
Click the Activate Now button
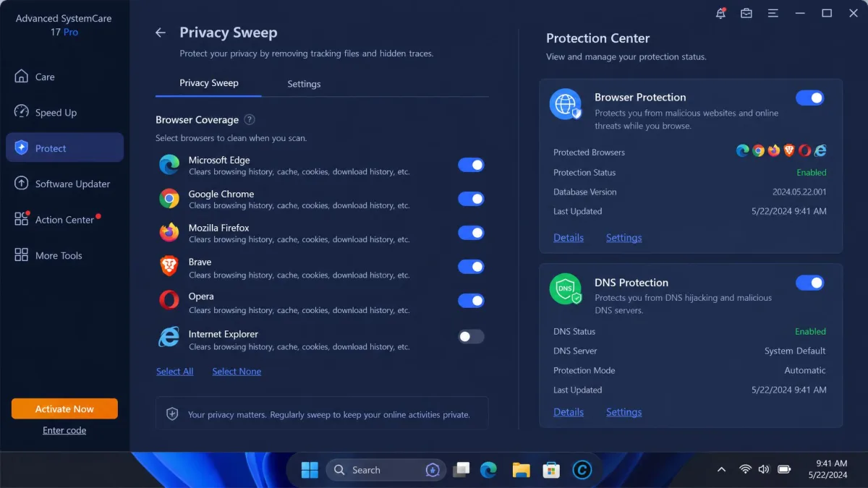(64, 408)
